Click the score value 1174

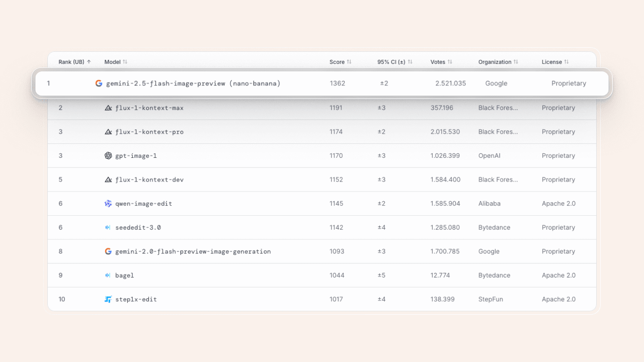pyautogui.click(x=336, y=132)
